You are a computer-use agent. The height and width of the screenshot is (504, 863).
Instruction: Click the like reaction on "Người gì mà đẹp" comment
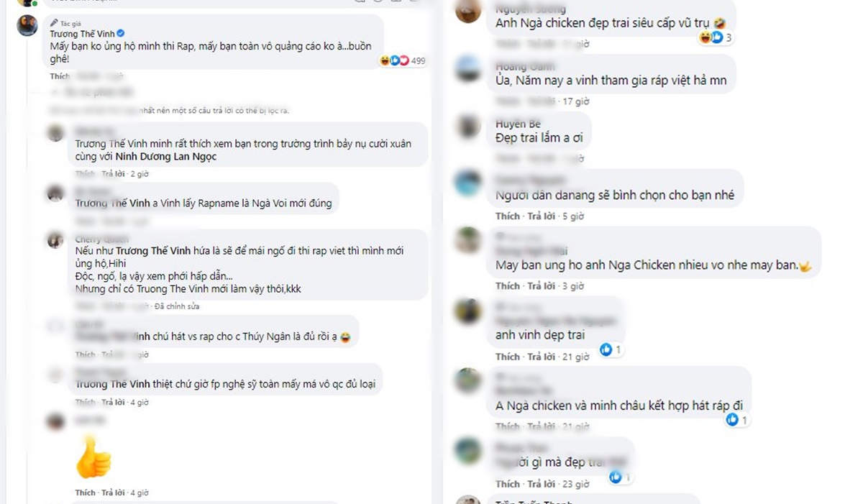tap(616, 476)
